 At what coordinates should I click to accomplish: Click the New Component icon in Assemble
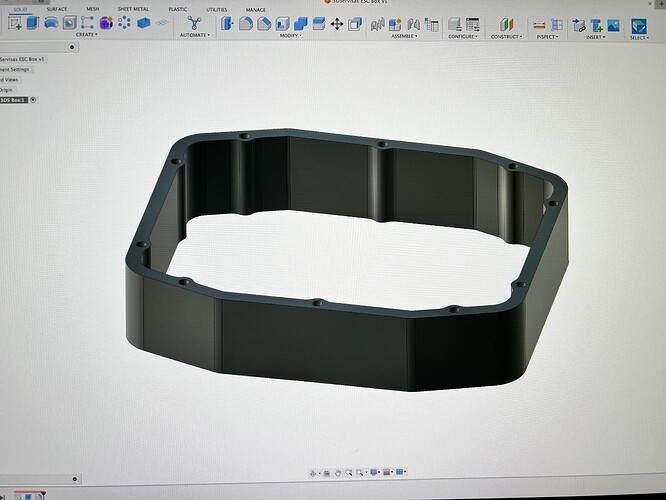pyautogui.click(x=395, y=25)
